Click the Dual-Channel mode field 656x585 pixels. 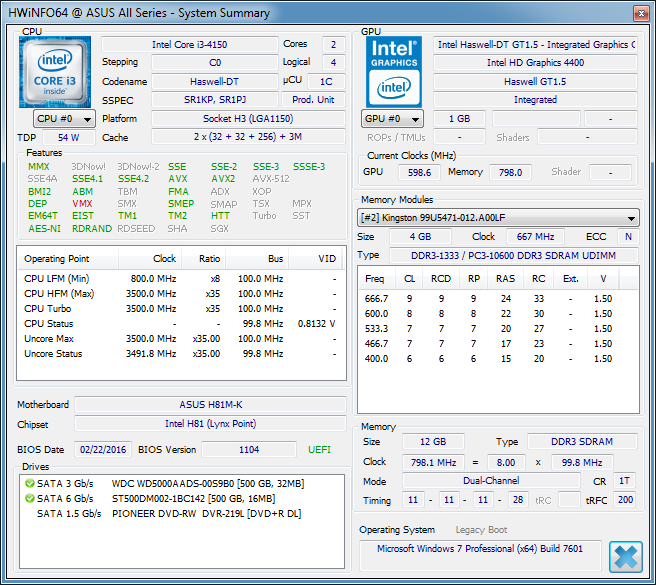491,481
